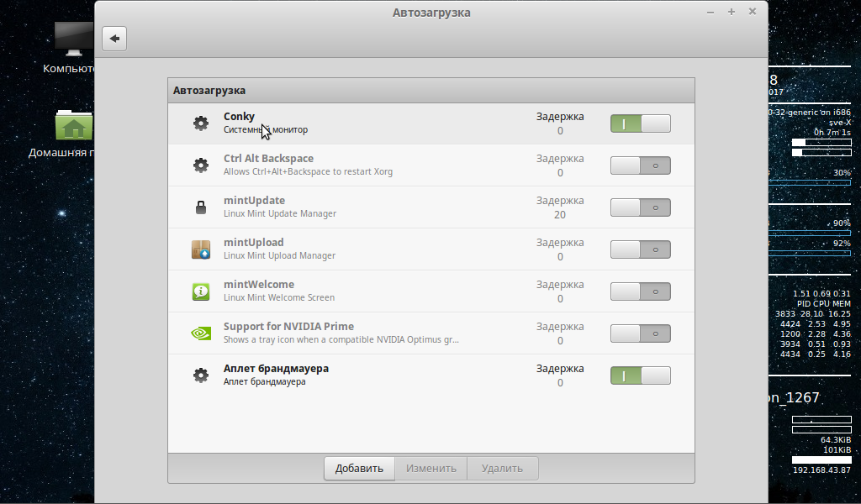The image size is (861, 504).
Task: Click the NVIDIA Prime logo icon
Action: tap(201, 333)
